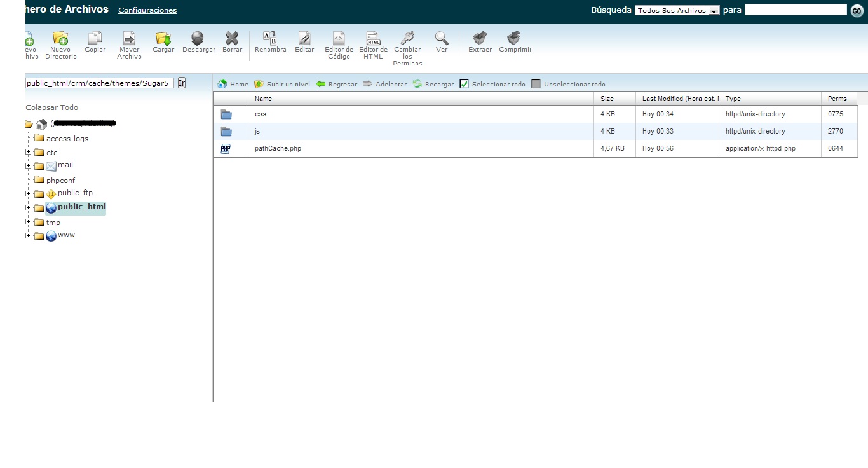Screen dimensions: 868x468
Task: Sort files by Name column header
Action: 263,99
